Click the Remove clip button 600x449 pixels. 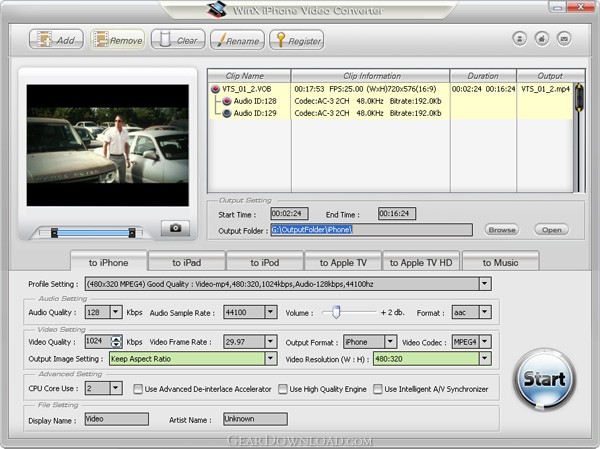click(x=118, y=40)
